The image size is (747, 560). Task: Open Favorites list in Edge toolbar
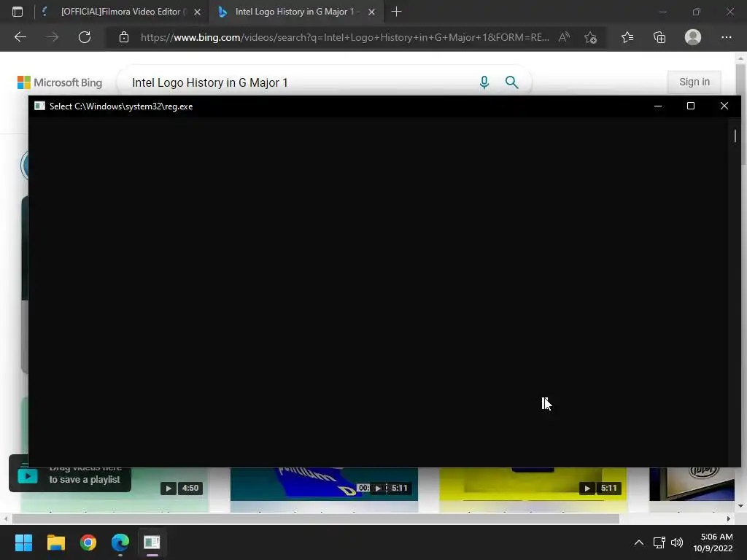627,37
